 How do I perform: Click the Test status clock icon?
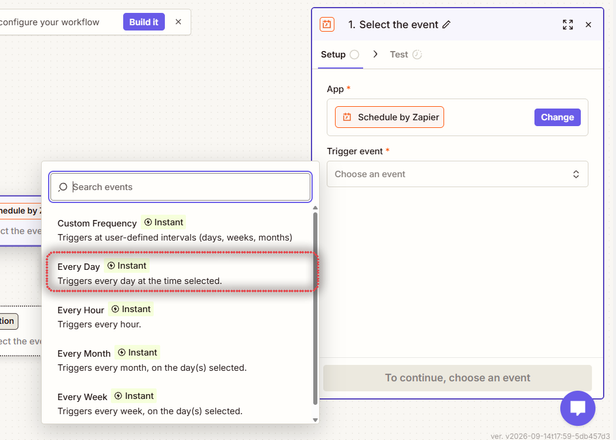click(417, 55)
